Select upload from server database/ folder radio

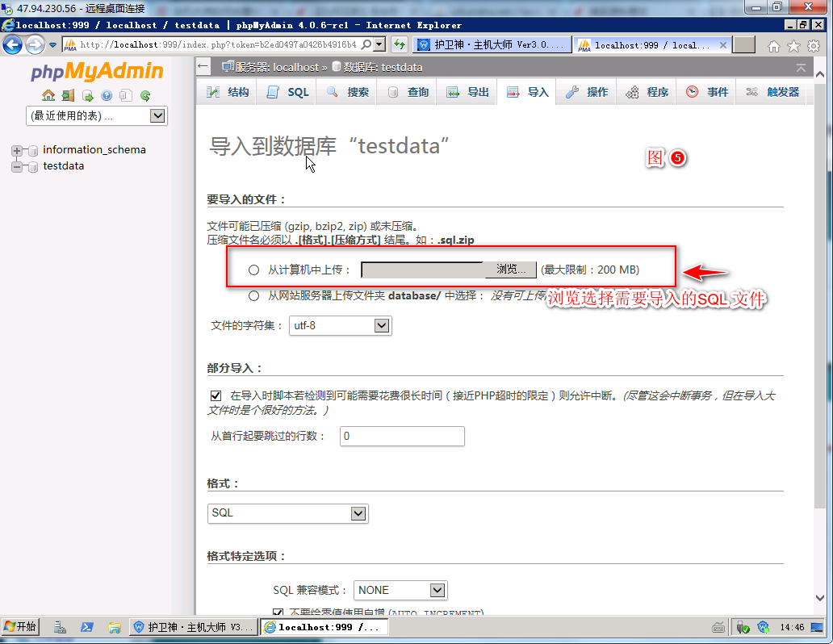click(254, 295)
